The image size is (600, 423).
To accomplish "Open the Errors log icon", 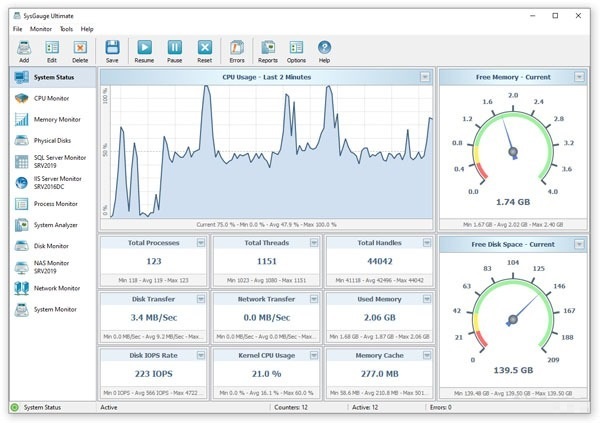I will pyautogui.click(x=237, y=47).
